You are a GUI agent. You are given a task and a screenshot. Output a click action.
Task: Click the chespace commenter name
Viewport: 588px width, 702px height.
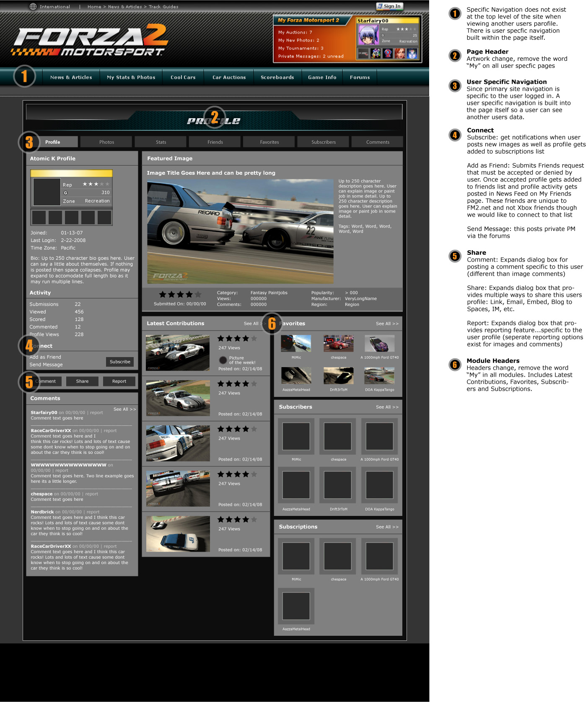point(41,494)
